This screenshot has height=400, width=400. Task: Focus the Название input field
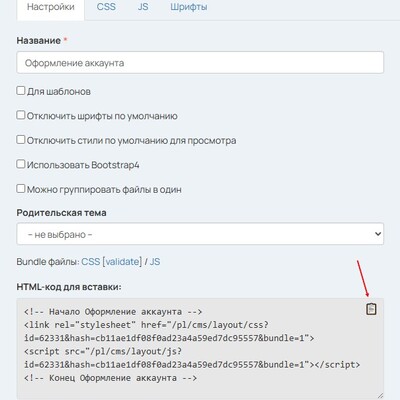(x=200, y=63)
